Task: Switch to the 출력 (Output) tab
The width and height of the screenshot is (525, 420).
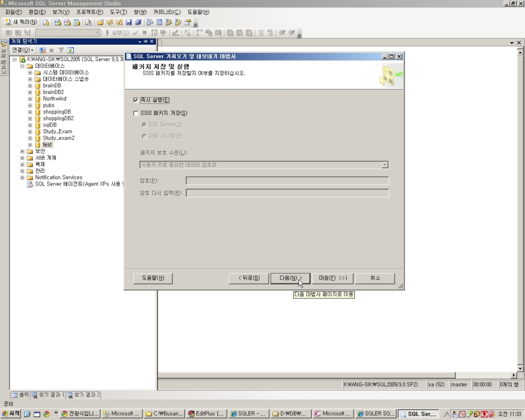Action: click(x=21, y=395)
